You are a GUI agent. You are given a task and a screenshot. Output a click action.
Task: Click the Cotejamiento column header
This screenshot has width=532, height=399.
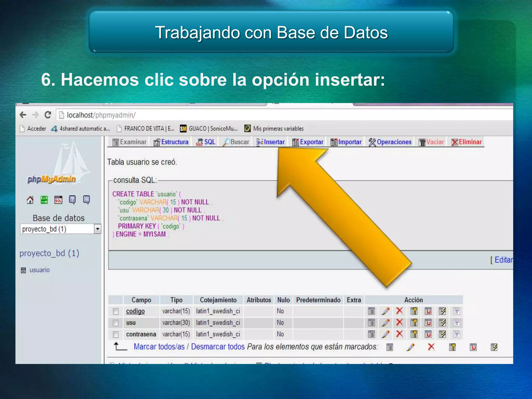(x=218, y=300)
